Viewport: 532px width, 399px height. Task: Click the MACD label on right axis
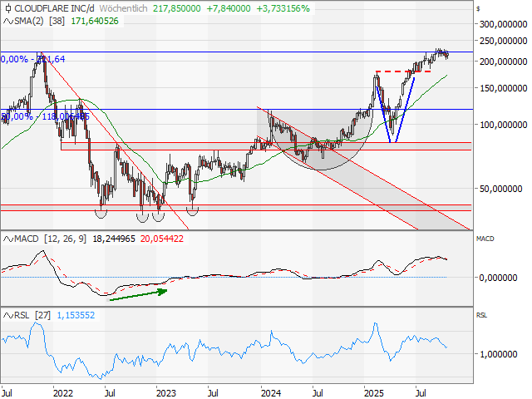tap(485, 239)
